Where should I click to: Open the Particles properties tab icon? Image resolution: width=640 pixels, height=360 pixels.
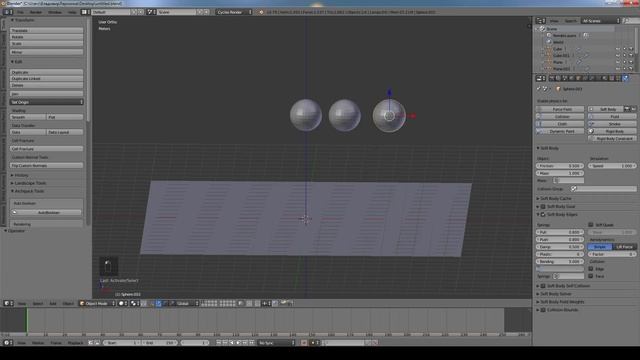(618, 78)
